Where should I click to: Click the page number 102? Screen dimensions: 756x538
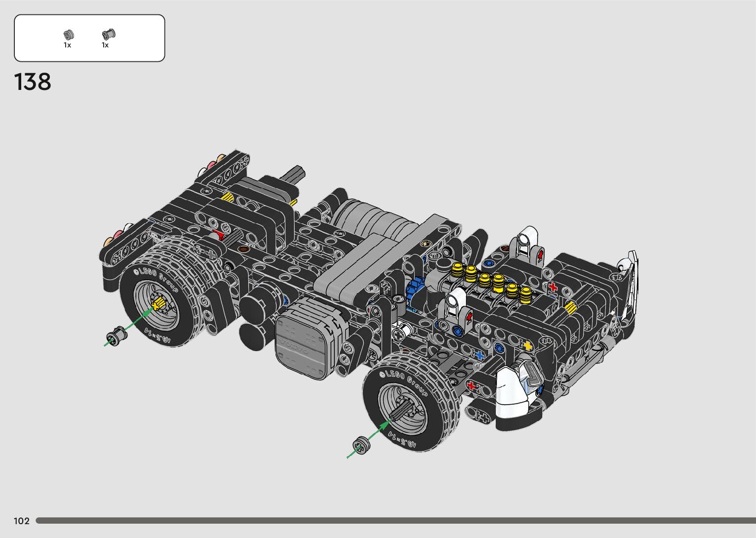(22, 521)
